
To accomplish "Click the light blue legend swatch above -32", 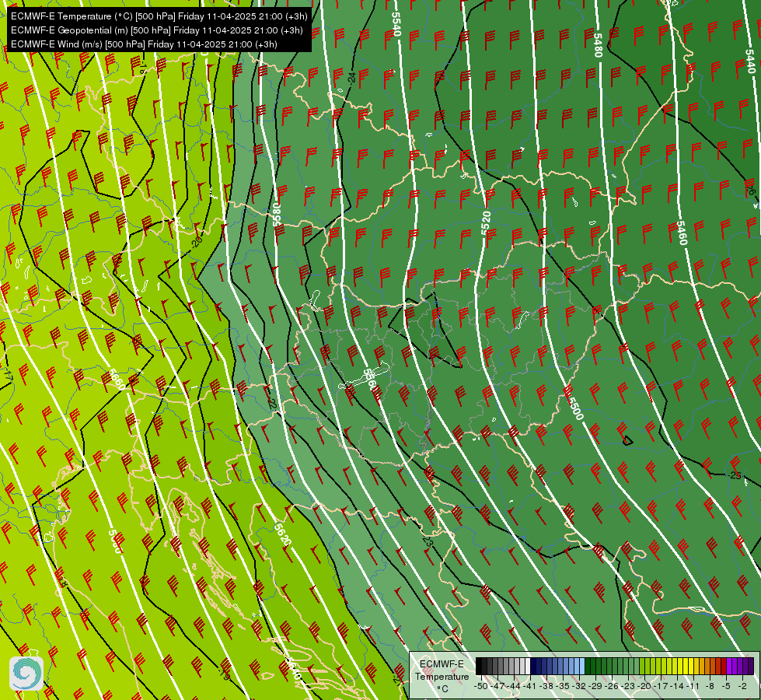I will (x=582, y=667).
